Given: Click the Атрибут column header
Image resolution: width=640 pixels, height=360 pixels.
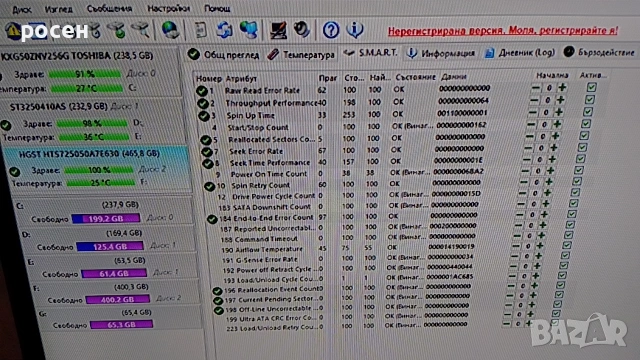Looking at the screenshot, I should tap(241, 79).
